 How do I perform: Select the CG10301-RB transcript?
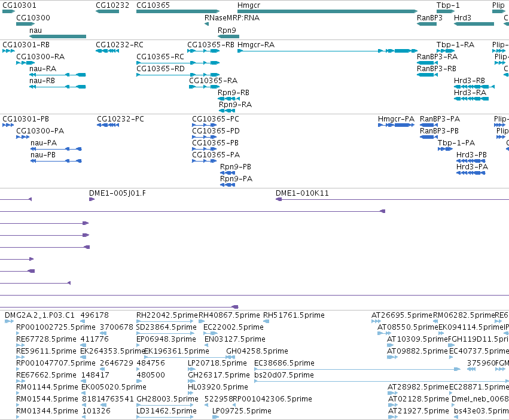click(8, 51)
